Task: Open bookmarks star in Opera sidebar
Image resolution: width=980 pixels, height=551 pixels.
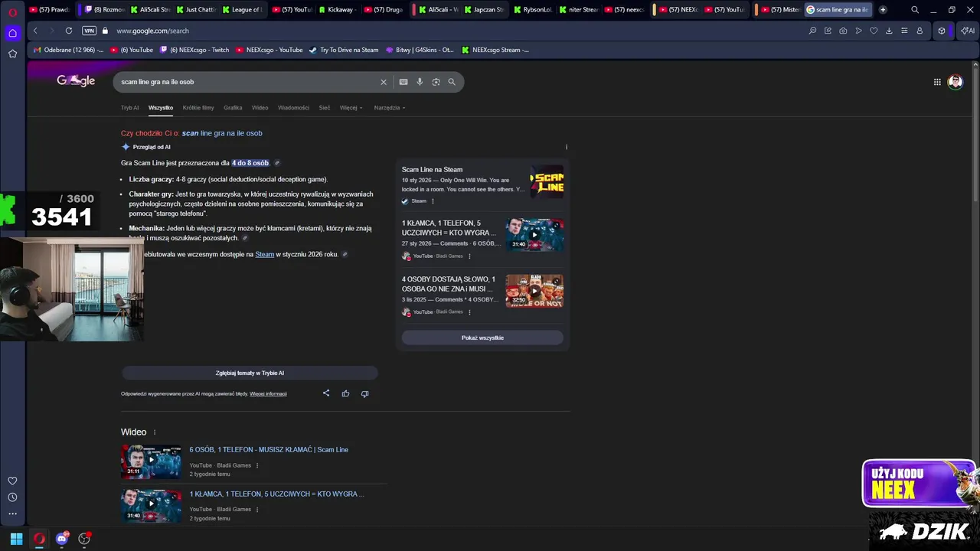Action: coord(12,54)
